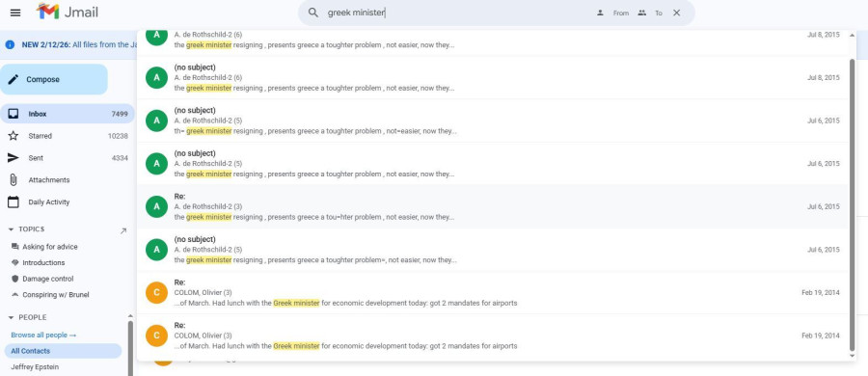
Task: Click the Attachments paperclip icon
Action: [14, 180]
